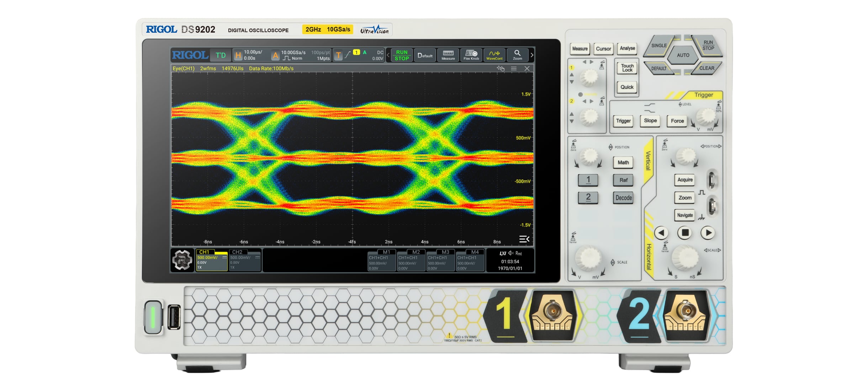
Task: Click the muted speaker status icon
Action: 511,253
